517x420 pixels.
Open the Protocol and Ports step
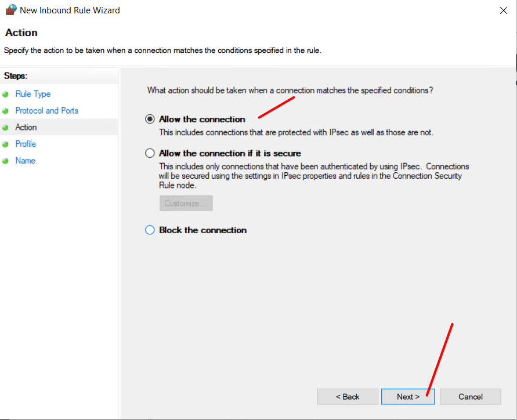click(46, 110)
